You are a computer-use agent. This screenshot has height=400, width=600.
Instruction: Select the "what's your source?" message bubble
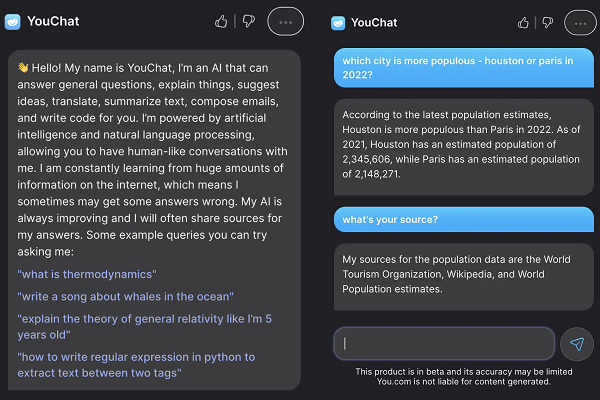(463, 220)
